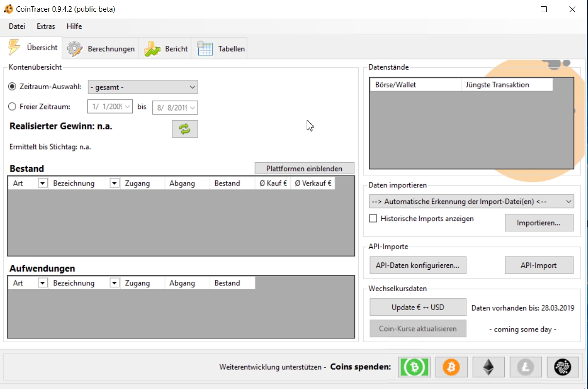Click the Importieren... button
This screenshot has width=588, height=389.
point(539,223)
